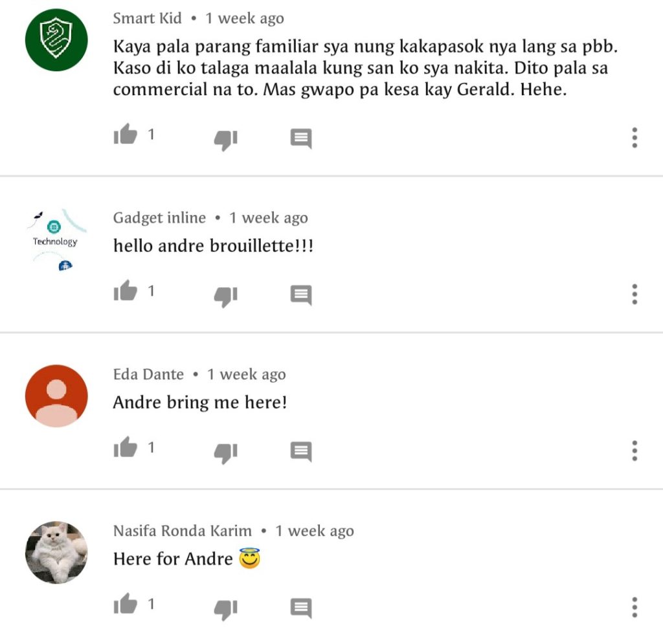Viewport: 663px width, 644px height.
Task: Like Gadget inline's comment
Action: 126,291
